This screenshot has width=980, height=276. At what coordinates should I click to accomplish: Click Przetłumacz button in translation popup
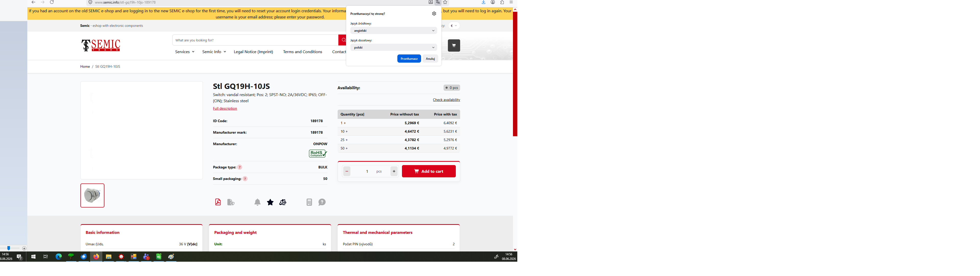(409, 59)
